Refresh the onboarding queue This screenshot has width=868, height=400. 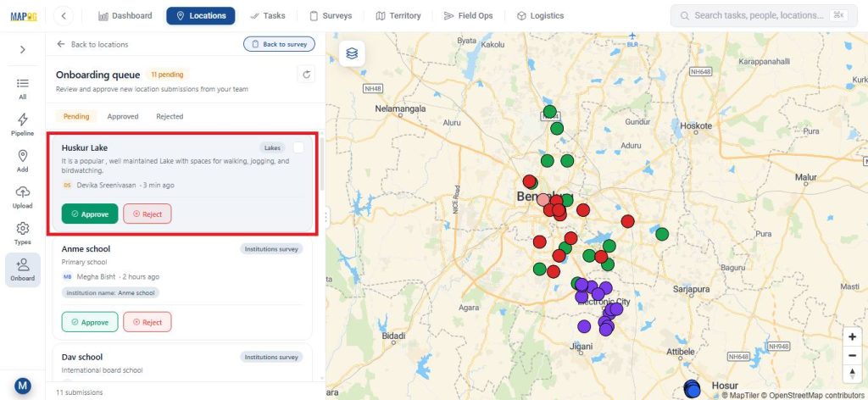click(306, 75)
